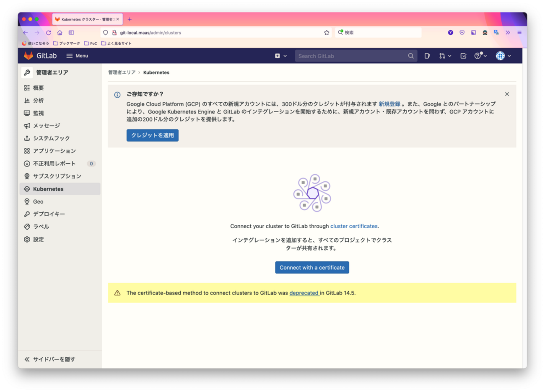Open アプリケーション in the sidebar
Viewport: 545px width, 392px height.
point(60,151)
